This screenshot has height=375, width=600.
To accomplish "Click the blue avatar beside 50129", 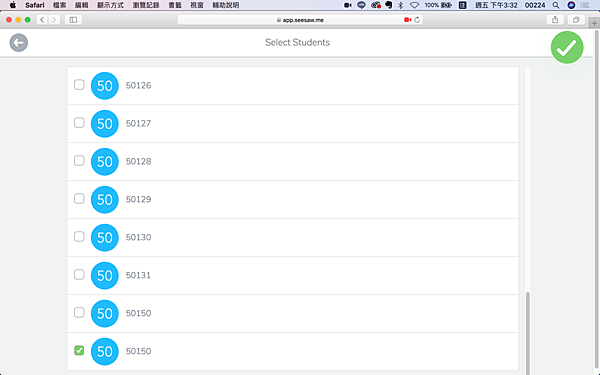I will [104, 199].
